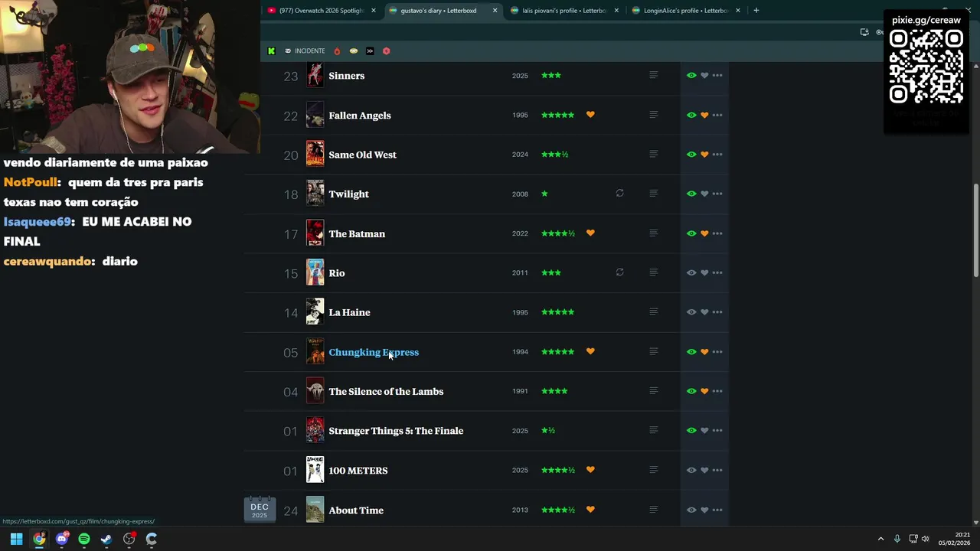Click the La Haine poster thumbnail

[x=315, y=311]
